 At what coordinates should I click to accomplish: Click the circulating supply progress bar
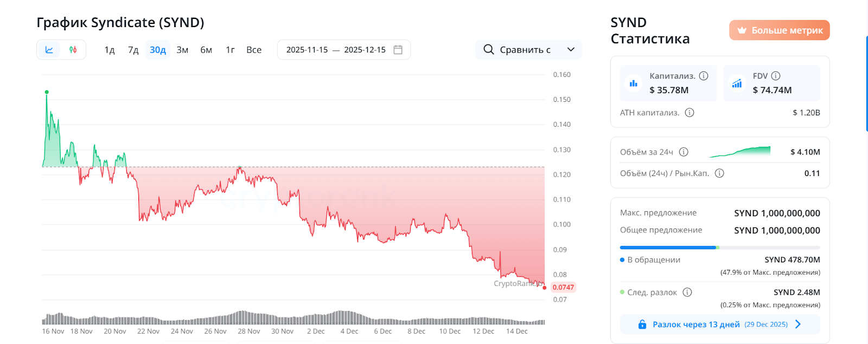click(720, 248)
